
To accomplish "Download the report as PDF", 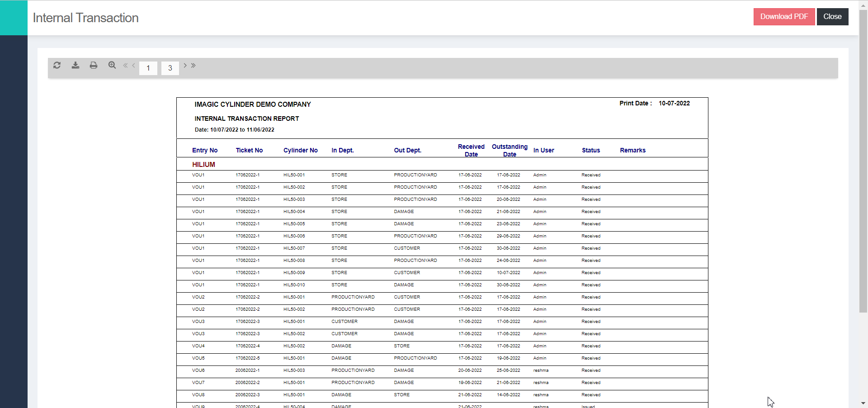I will click(784, 17).
